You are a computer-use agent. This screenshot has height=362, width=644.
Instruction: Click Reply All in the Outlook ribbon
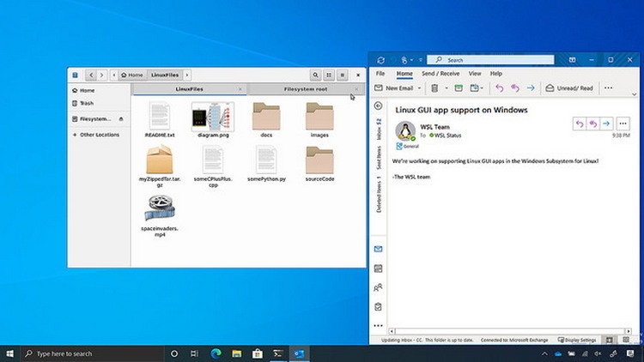pos(514,88)
